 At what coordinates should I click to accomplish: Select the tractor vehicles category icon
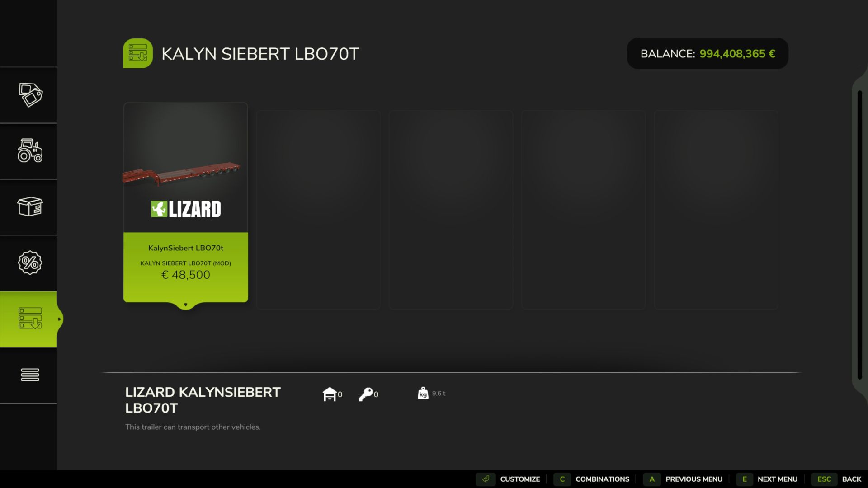coord(30,151)
